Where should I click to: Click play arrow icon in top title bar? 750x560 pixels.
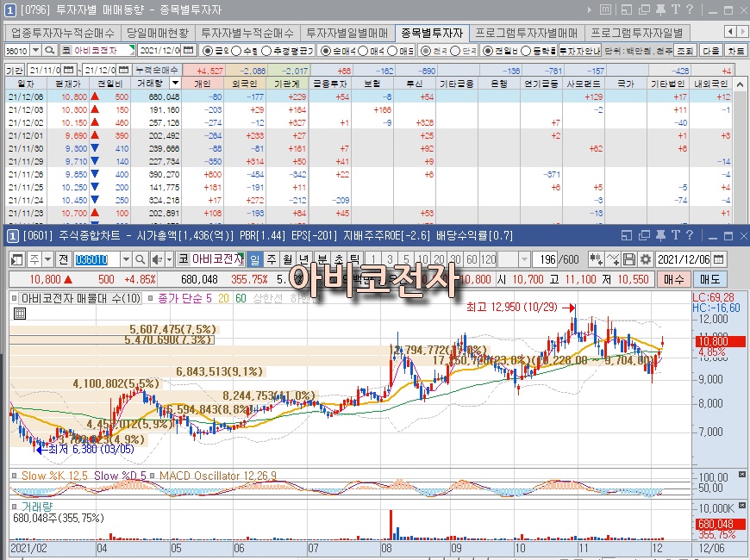click(x=590, y=9)
